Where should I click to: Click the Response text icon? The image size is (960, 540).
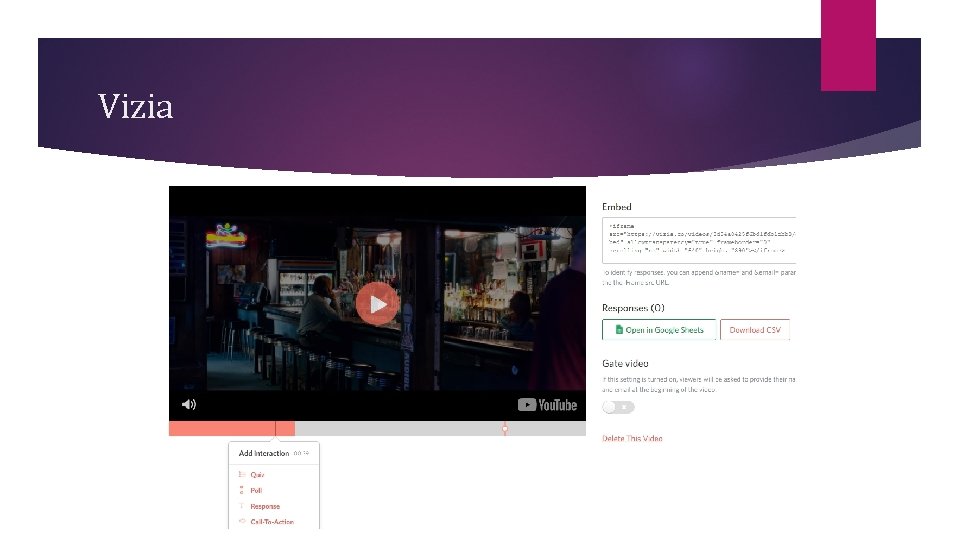(241, 506)
